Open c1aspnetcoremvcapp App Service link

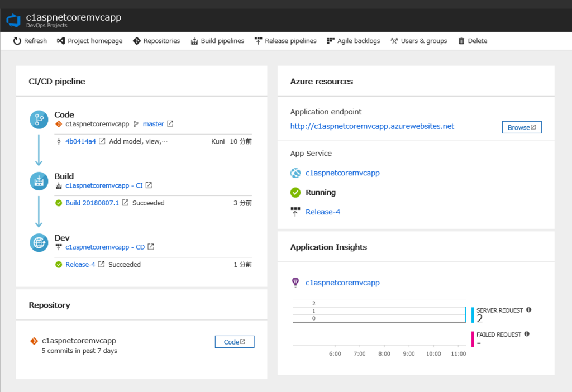tap(342, 173)
